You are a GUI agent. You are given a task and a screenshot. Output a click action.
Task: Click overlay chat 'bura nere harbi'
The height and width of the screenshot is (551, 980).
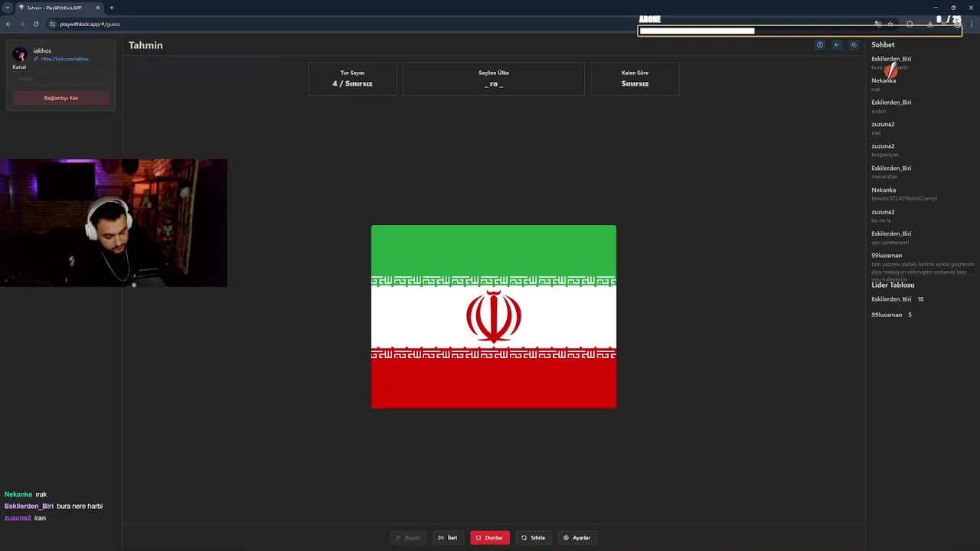pyautogui.click(x=54, y=506)
